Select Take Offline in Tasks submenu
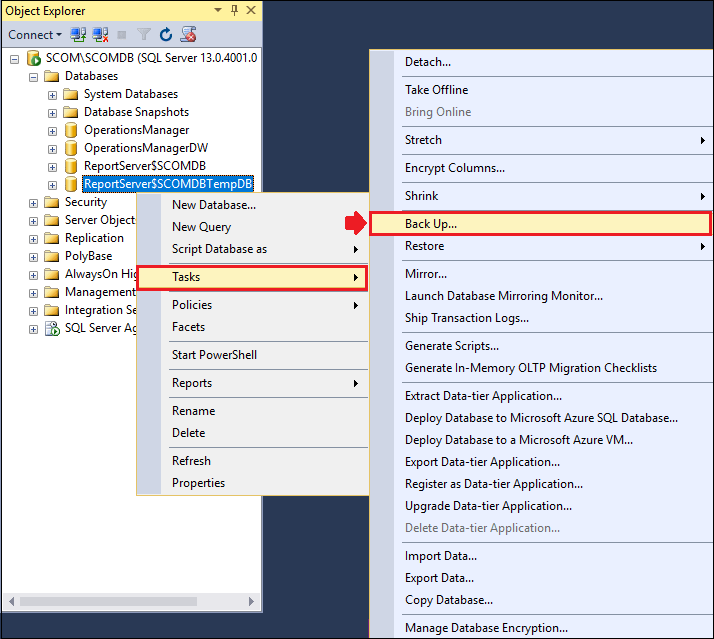Viewport: 714px width, 639px height. coord(541,90)
